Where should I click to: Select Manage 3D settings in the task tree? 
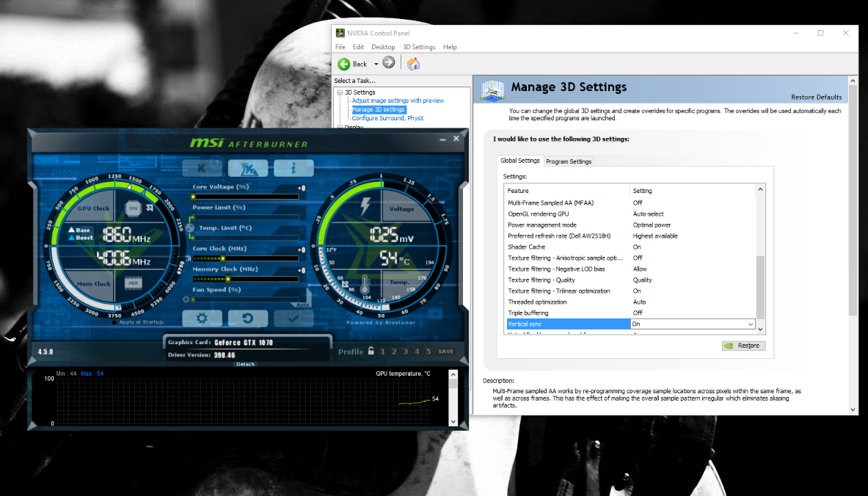tap(379, 109)
